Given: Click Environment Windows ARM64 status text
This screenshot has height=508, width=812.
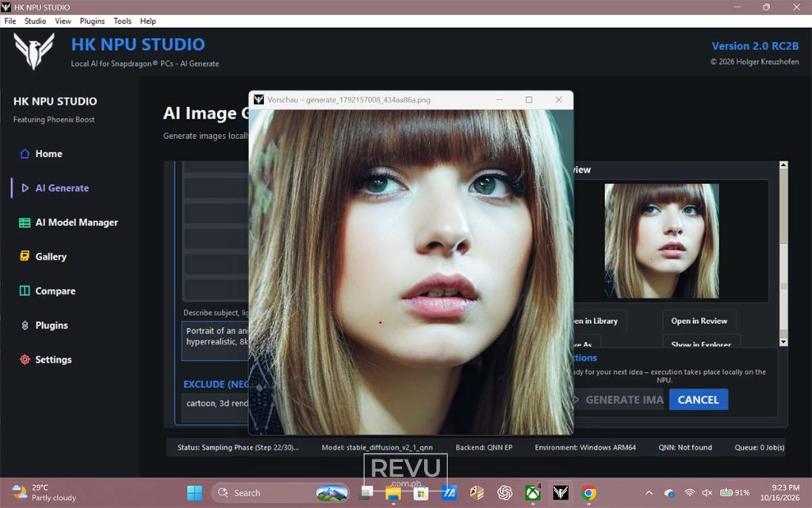Looking at the screenshot, I should [585, 448].
